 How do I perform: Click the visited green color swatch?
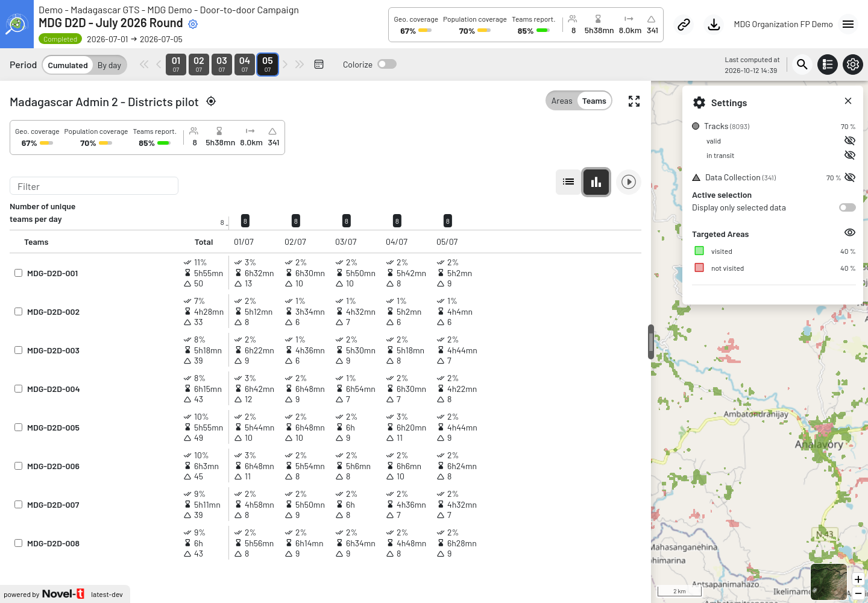[x=699, y=251]
